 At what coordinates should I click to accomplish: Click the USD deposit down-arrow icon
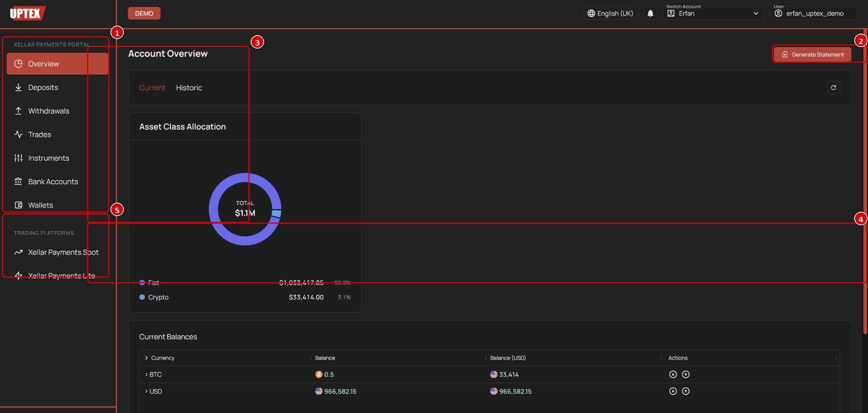[x=673, y=391]
